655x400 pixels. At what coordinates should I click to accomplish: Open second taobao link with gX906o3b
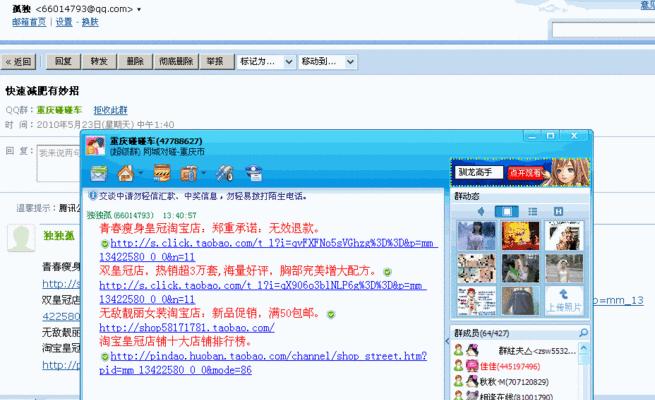[262, 292]
